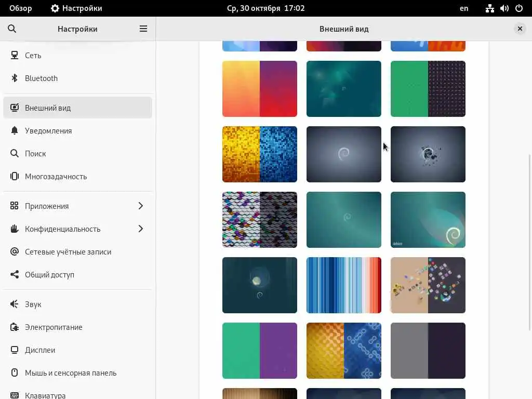The height and width of the screenshot is (399, 532).
Task: Open Bluetooth settings
Action: pos(78,78)
